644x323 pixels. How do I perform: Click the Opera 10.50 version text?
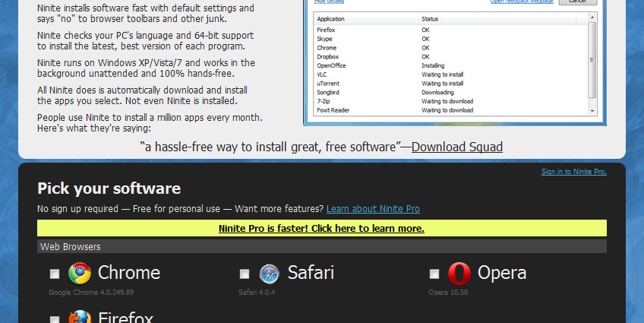tap(448, 293)
